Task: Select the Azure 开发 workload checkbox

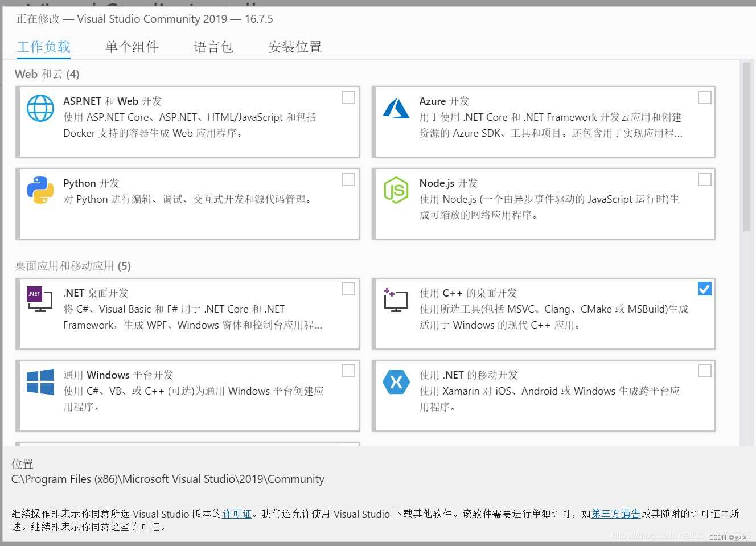Action: click(704, 97)
